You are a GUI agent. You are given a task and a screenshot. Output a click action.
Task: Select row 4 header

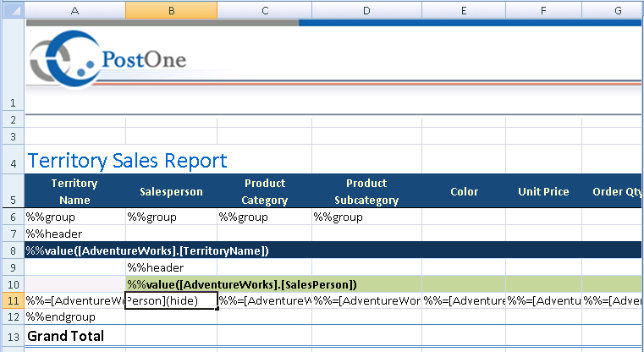[14, 159]
